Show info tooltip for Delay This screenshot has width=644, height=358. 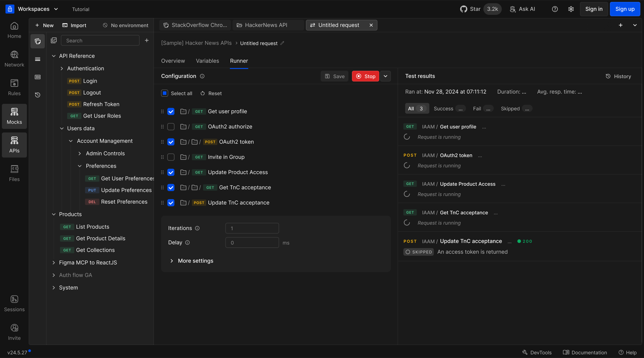[188, 242]
